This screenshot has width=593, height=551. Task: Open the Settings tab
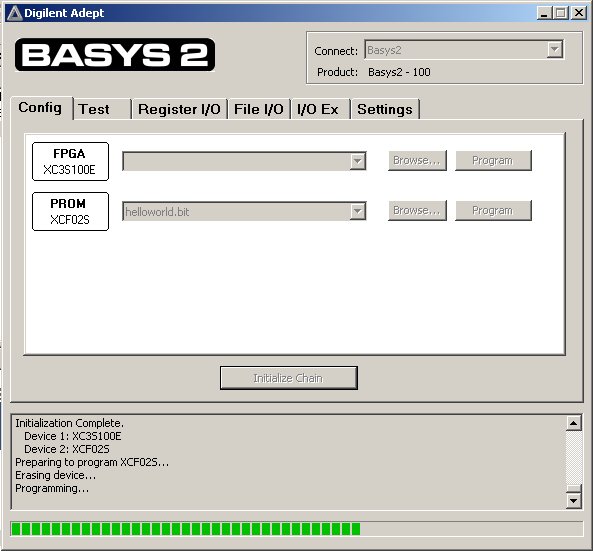click(385, 109)
